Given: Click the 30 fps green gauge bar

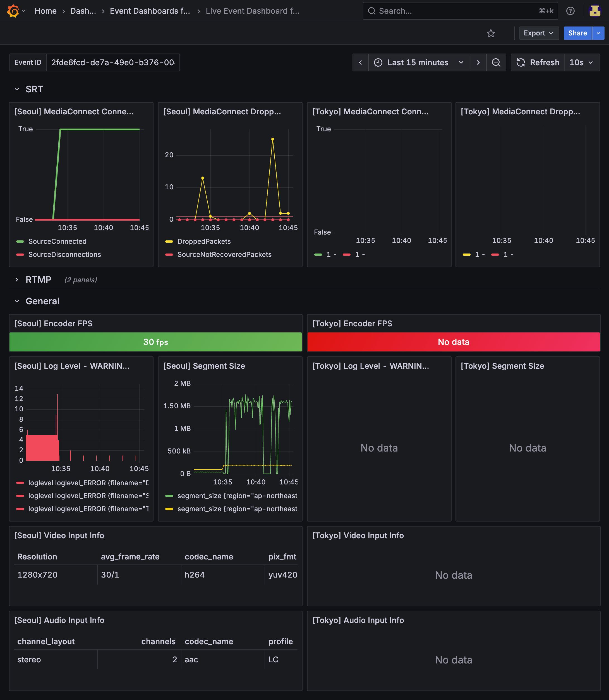Looking at the screenshot, I should (x=156, y=342).
